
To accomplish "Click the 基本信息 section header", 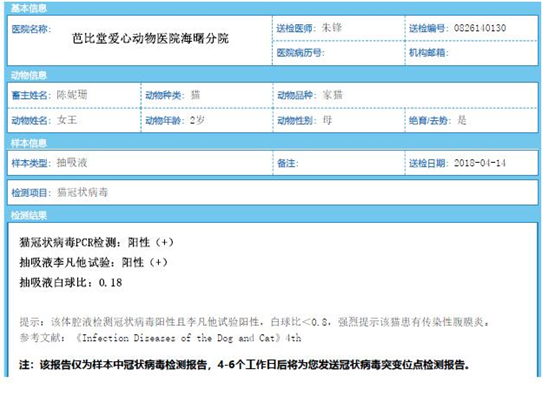I will tap(29, 8).
